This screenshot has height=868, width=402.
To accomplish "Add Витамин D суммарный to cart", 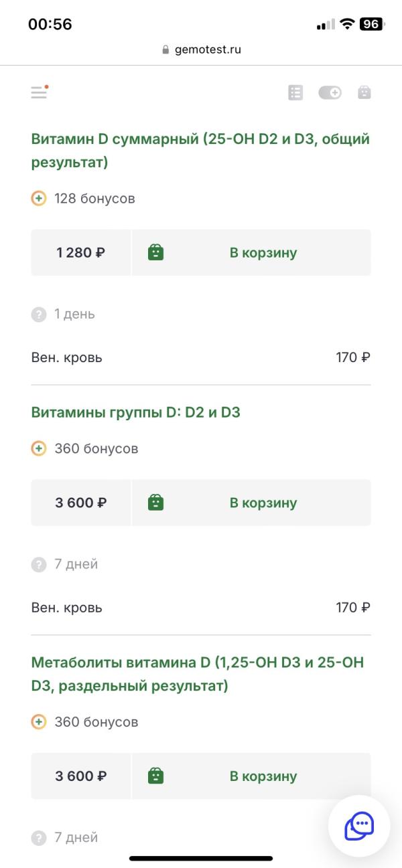I will point(251,252).
